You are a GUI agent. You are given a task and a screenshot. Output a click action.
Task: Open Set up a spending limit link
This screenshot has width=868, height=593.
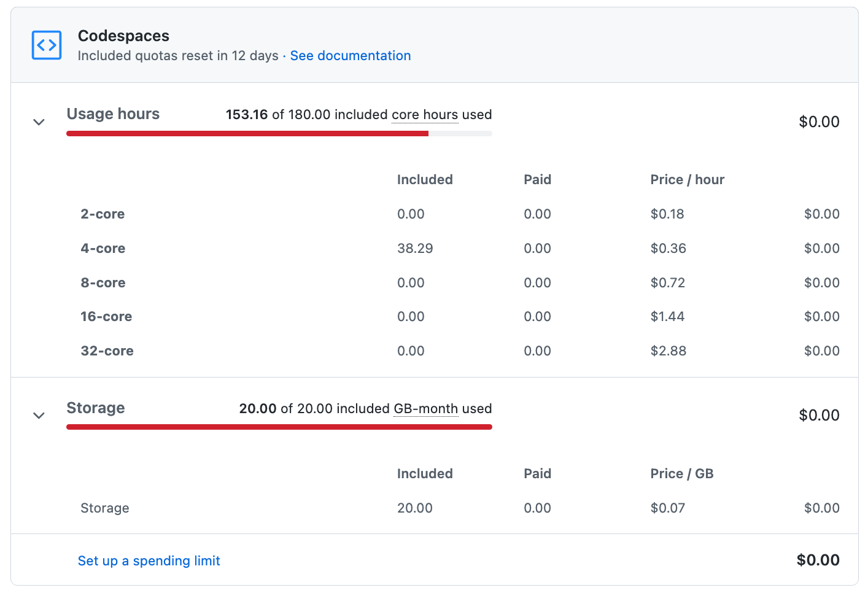coord(149,560)
